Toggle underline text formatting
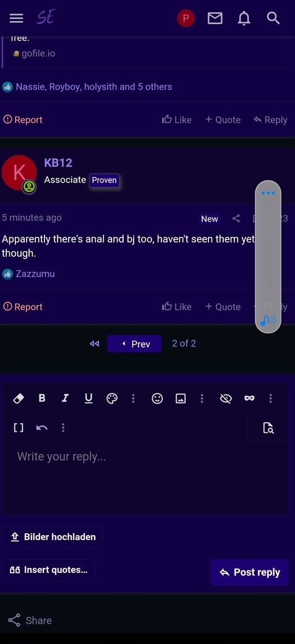Image resolution: width=295 pixels, height=644 pixels. pyautogui.click(x=88, y=398)
